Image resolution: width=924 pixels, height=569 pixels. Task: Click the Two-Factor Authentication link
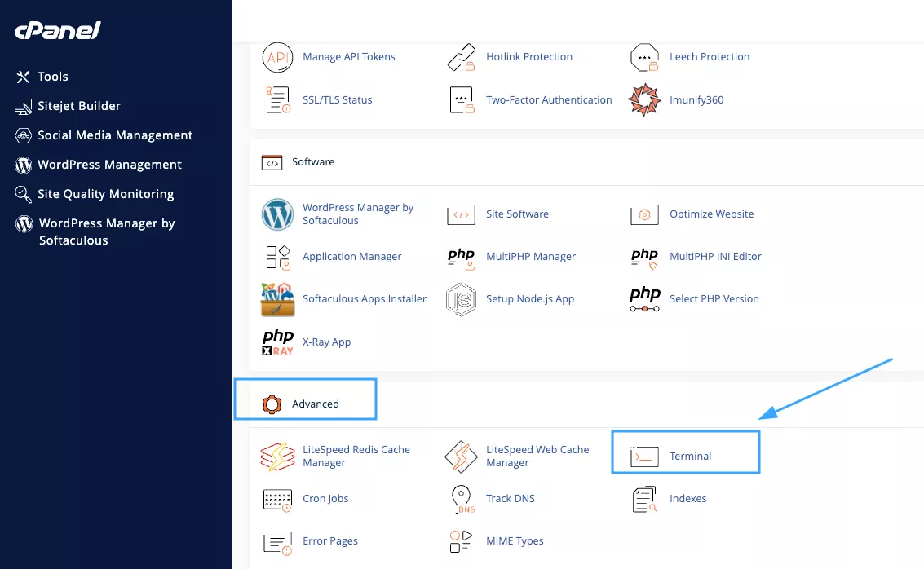[549, 100]
